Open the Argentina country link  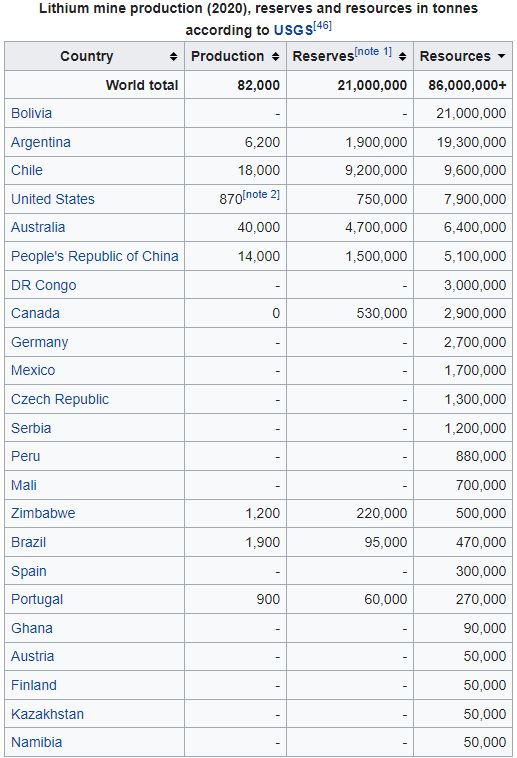[x=41, y=142]
